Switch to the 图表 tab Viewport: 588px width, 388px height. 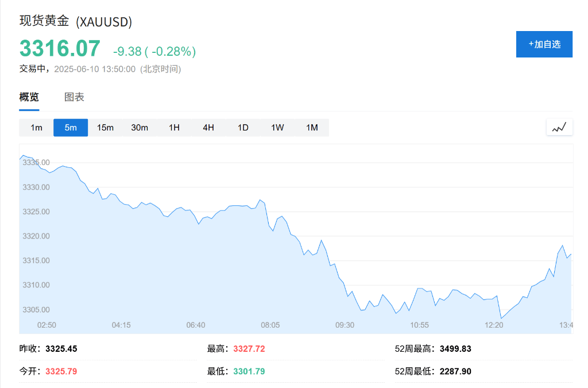coord(74,97)
